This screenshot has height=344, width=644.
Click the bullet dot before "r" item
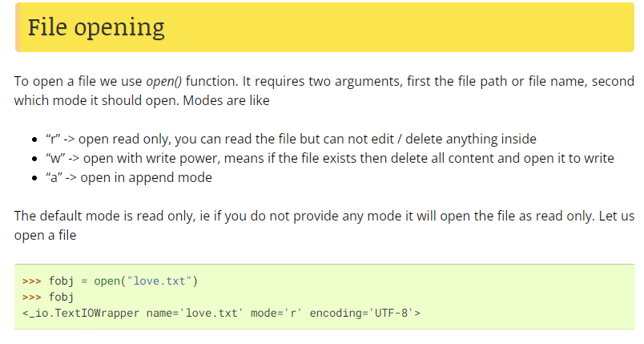[x=34, y=140]
